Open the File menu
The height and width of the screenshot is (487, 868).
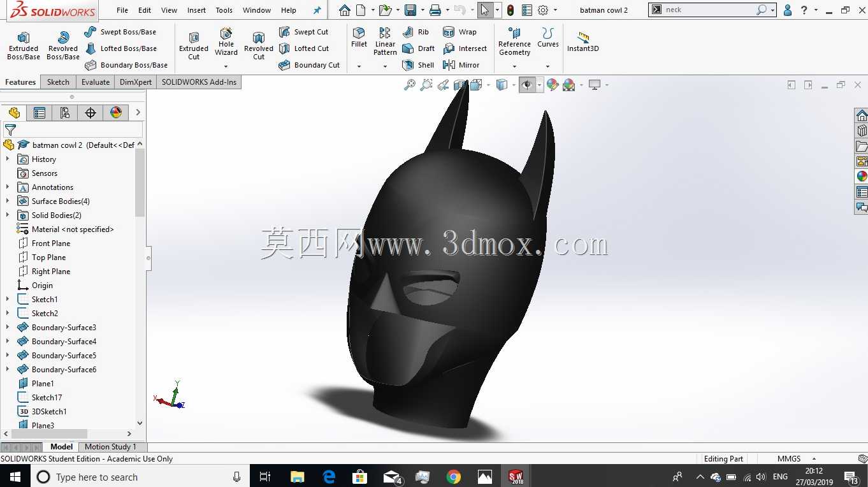pyautogui.click(x=122, y=10)
